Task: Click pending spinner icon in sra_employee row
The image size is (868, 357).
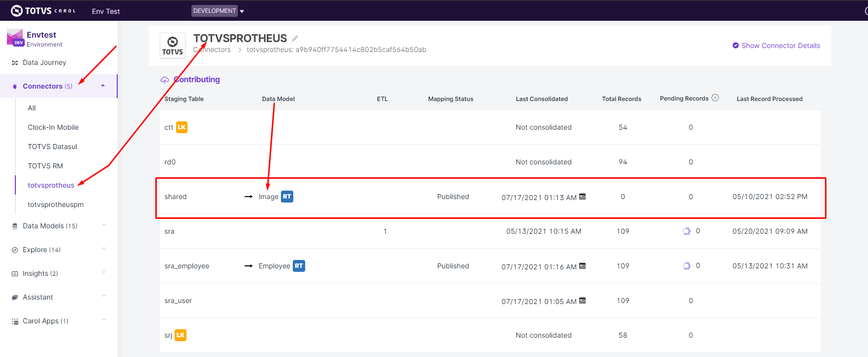Action: click(686, 266)
